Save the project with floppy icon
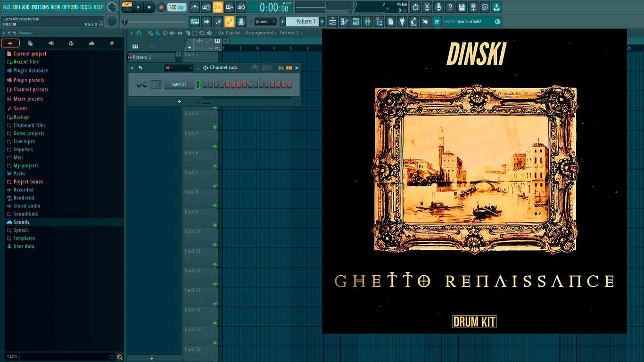 [462, 7]
